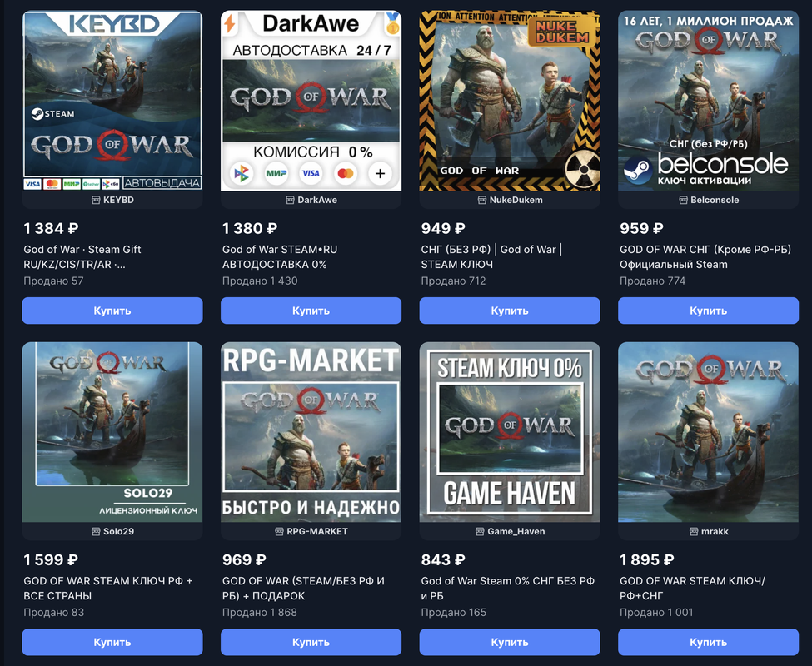Open the belconsole product image

[709, 101]
